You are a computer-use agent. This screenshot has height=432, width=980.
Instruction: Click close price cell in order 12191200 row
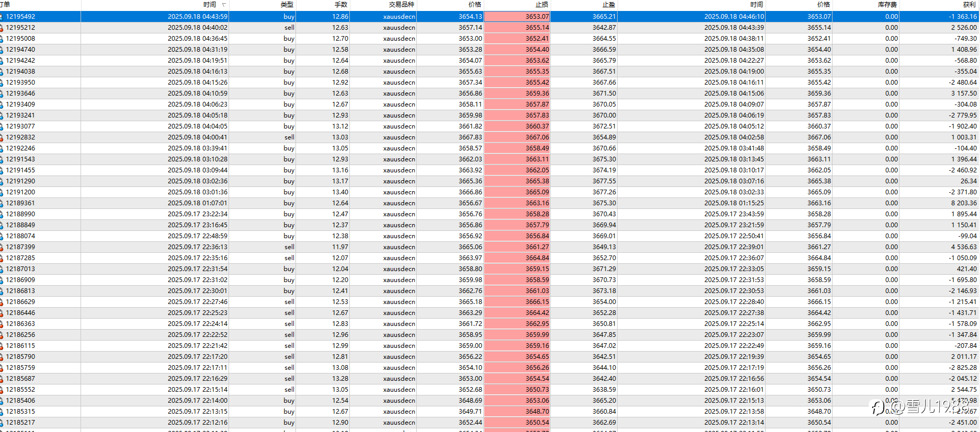[819, 192]
